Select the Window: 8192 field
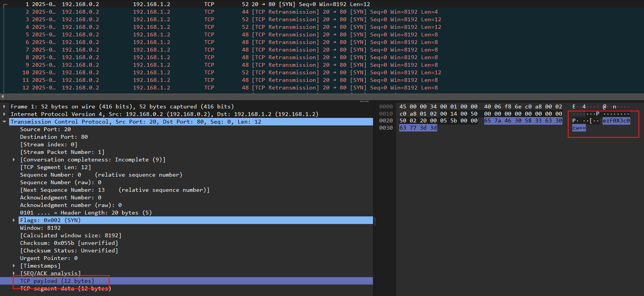Image resolution: width=644 pixels, height=296 pixels. [x=40, y=228]
